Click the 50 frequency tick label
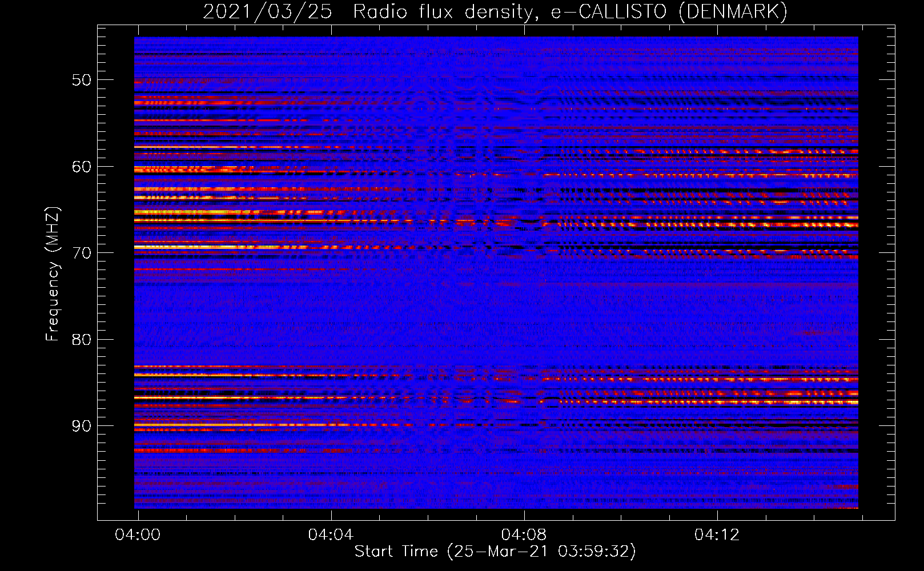Screen dimensions: 924x571 coord(81,80)
